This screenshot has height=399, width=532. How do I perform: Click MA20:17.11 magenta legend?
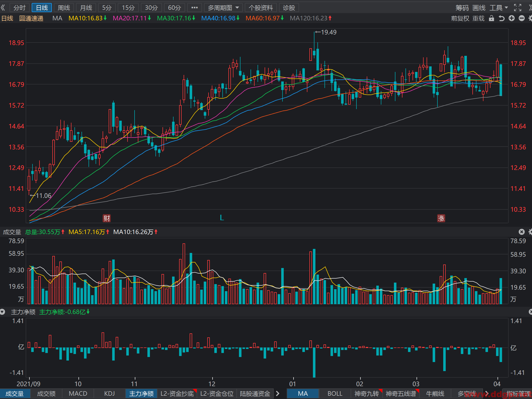point(132,18)
